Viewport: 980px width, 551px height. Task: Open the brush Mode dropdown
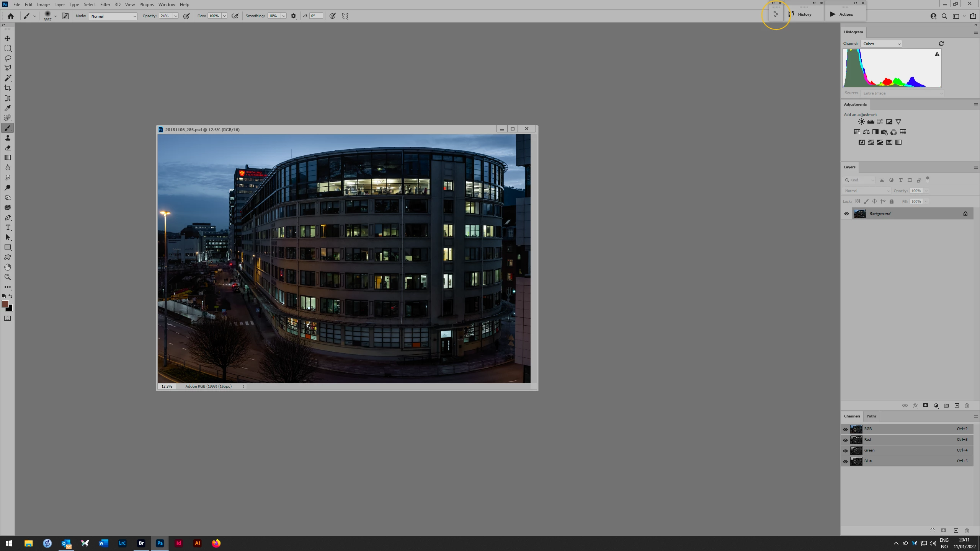pos(113,16)
